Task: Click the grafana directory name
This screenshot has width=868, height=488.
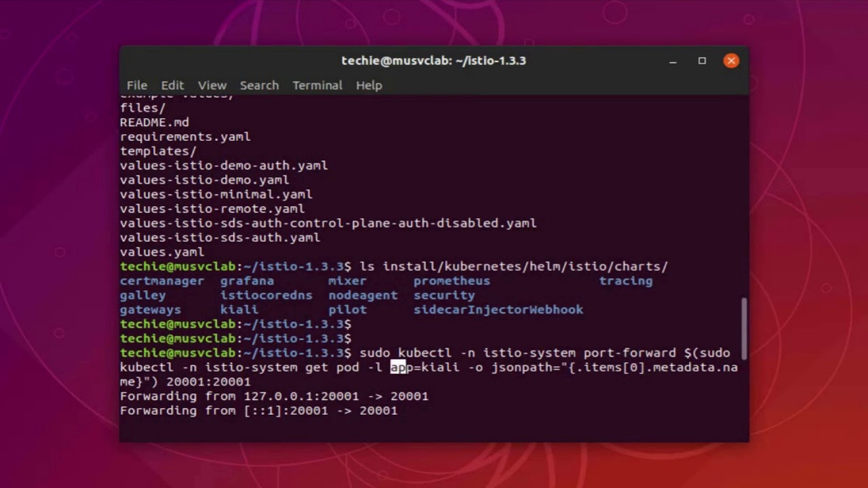Action: tap(248, 281)
